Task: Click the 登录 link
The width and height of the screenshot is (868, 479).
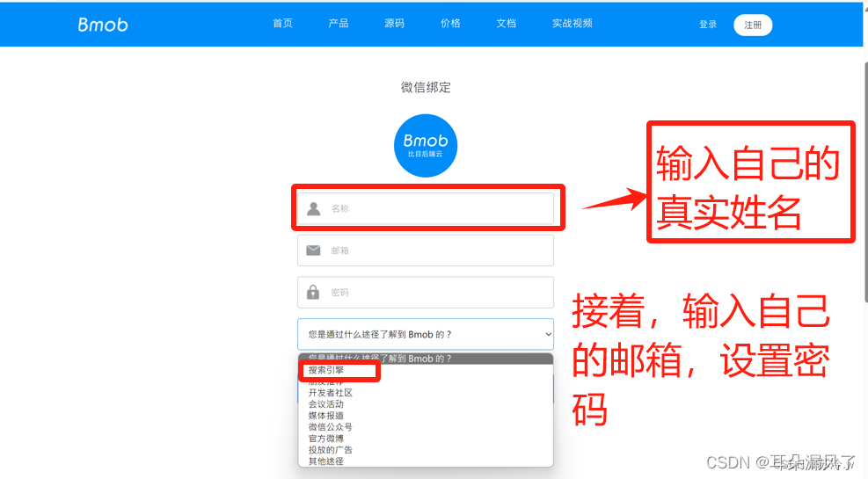Action: [x=708, y=25]
